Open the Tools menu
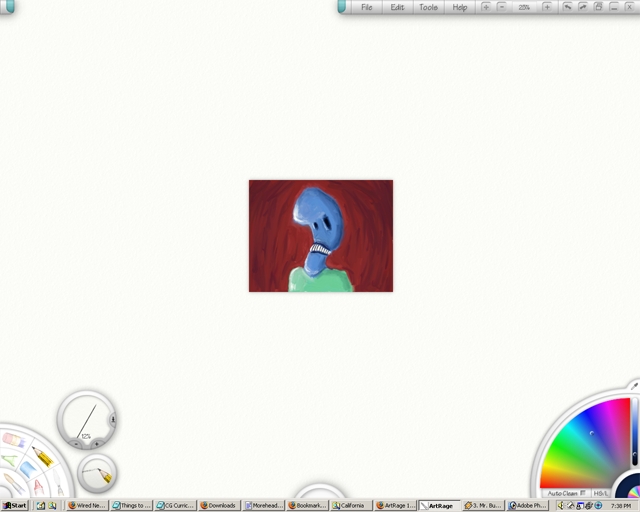Viewport: 640px width, 512px height. pyautogui.click(x=429, y=7)
